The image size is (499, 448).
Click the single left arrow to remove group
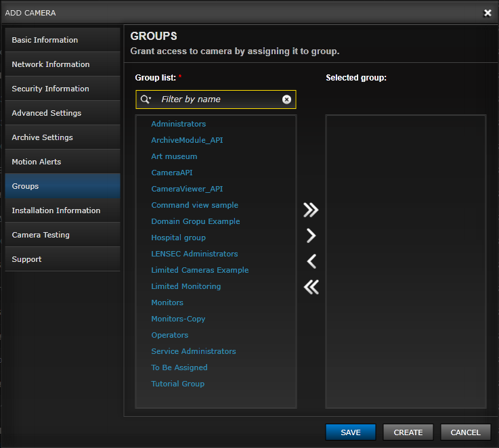[x=311, y=261]
